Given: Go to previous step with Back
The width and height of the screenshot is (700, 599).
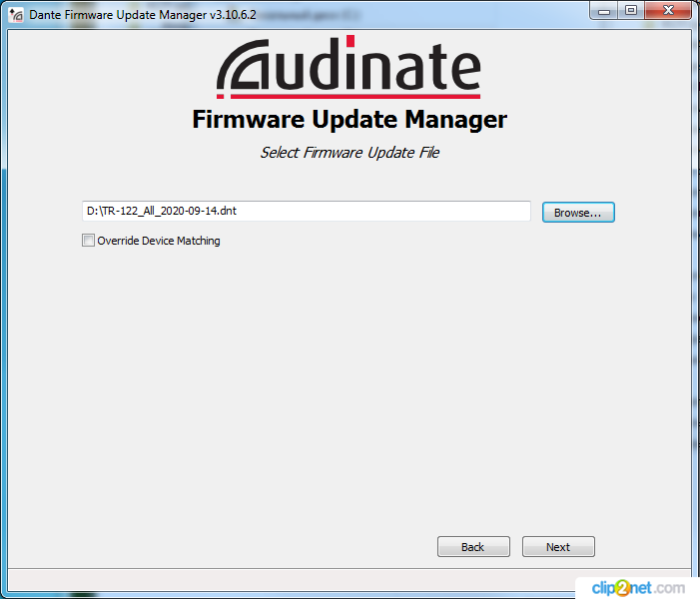Looking at the screenshot, I should tap(473, 547).
